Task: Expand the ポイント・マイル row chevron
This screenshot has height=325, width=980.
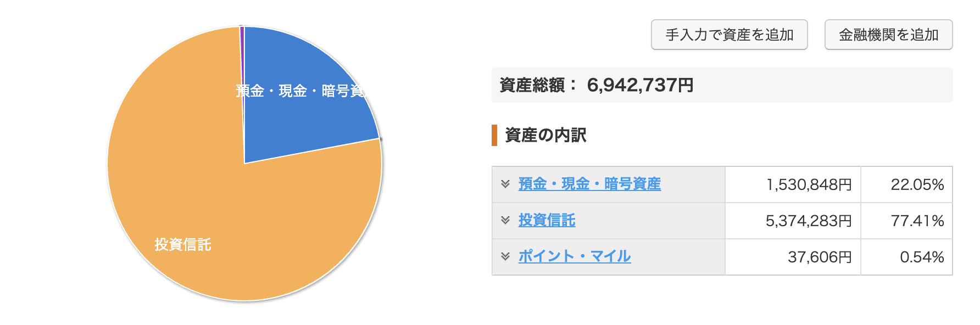Action: (x=505, y=256)
